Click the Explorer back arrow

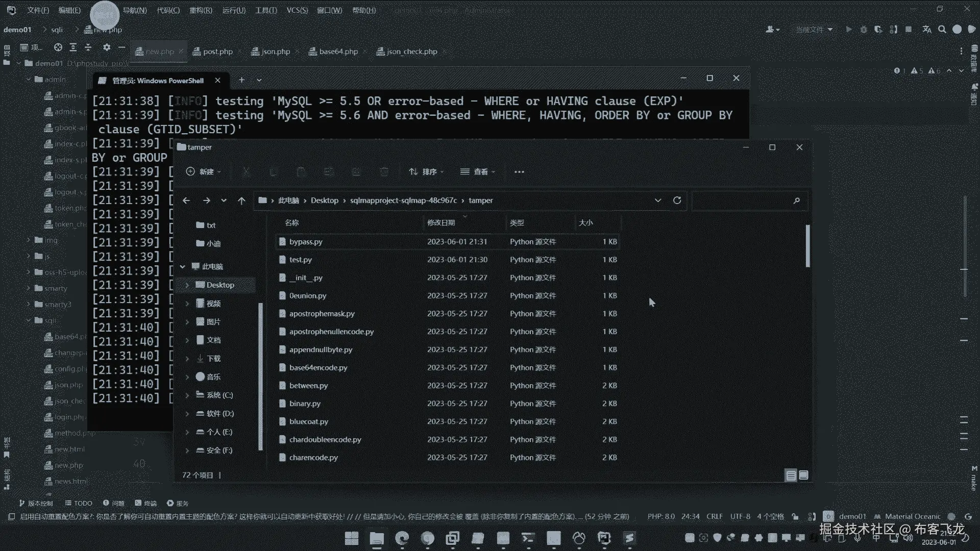[186, 201]
